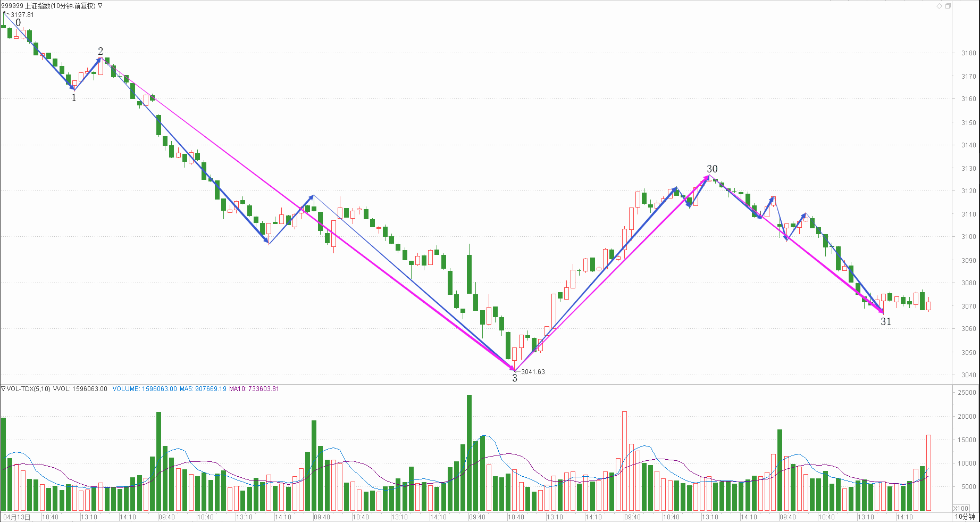Click the MA10: 733603.81 legend label
This screenshot has width=980, height=522.
254,389
